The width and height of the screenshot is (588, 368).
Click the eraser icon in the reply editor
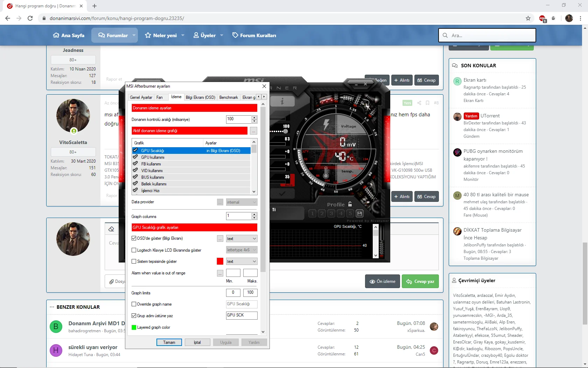coord(111,229)
